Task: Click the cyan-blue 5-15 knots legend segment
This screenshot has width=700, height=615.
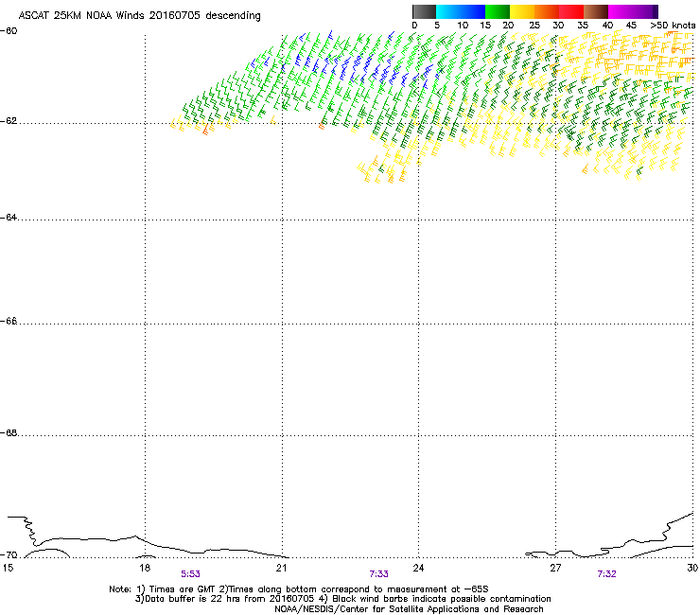Action: click(x=461, y=11)
